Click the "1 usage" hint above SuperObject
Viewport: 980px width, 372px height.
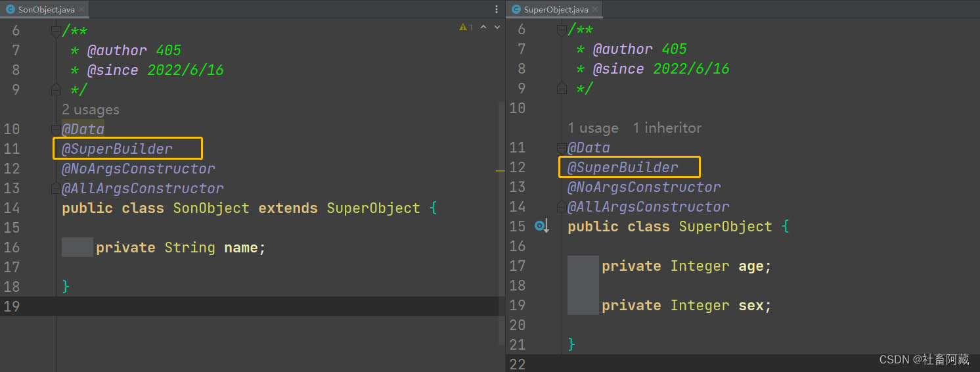[593, 128]
